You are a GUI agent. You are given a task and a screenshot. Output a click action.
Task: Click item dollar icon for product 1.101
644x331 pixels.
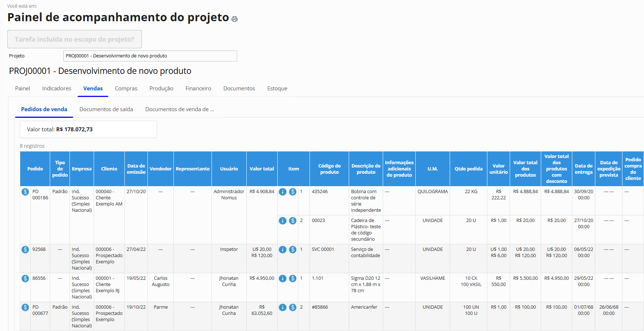point(293,278)
